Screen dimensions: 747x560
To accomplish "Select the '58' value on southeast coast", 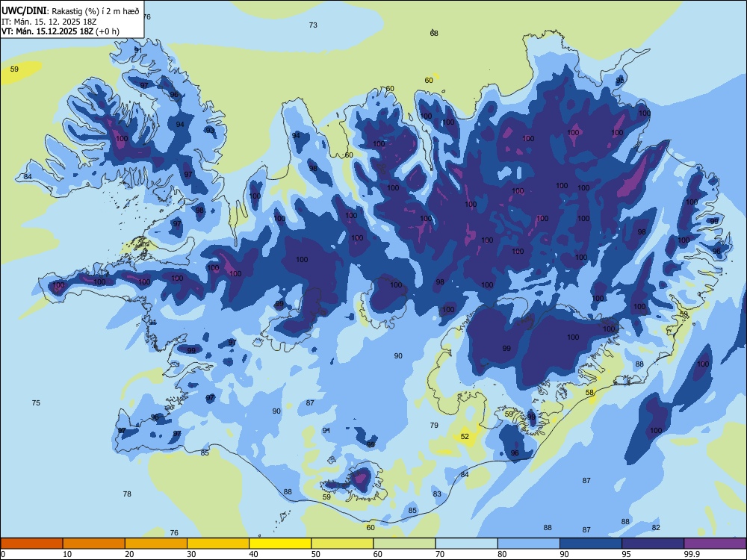I will coord(590,393).
